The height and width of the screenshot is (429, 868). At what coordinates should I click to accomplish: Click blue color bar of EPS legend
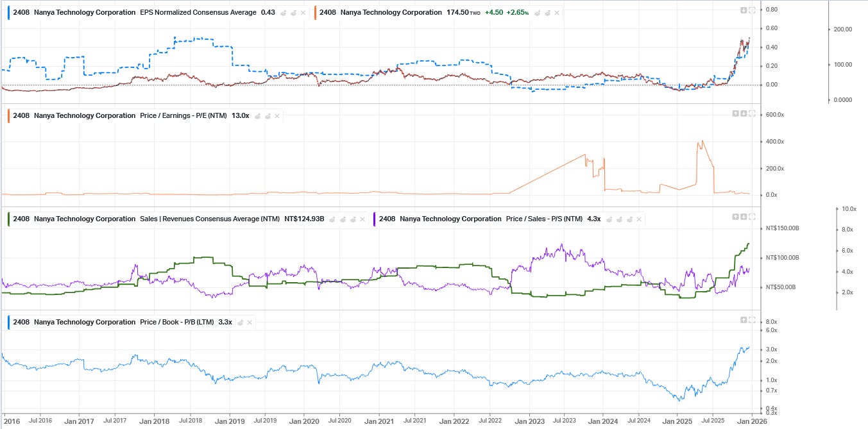click(8, 12)
